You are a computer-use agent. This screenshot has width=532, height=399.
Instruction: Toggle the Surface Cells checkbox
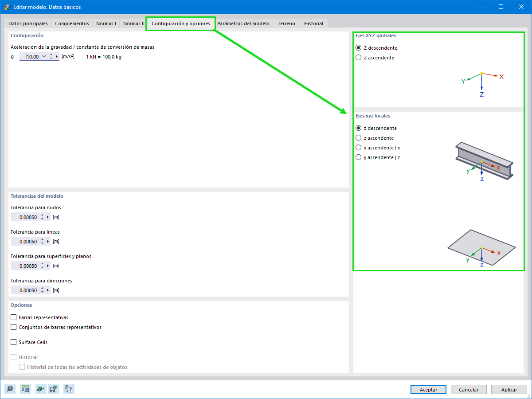click(13, 342)
